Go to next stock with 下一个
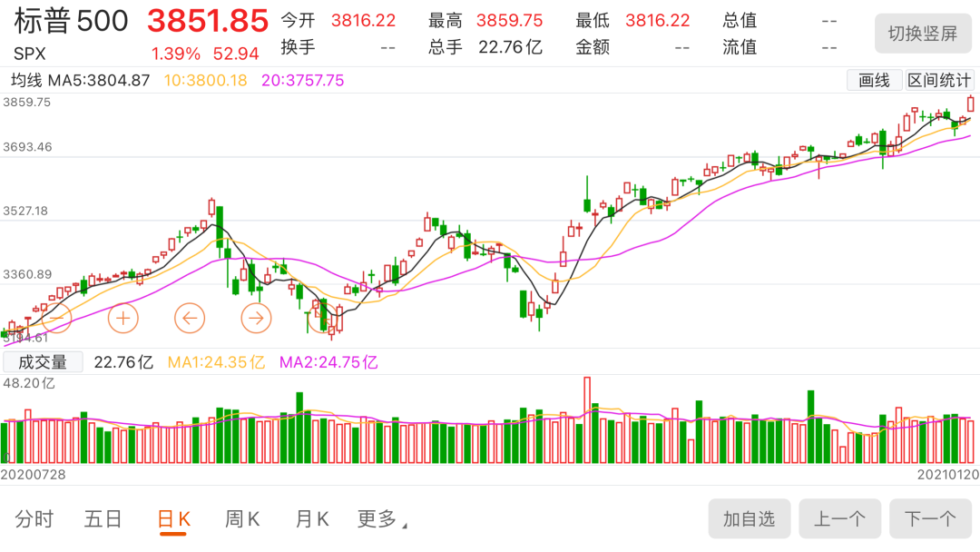The height and width of the screenshot is (552, 980). coord(930,519)
